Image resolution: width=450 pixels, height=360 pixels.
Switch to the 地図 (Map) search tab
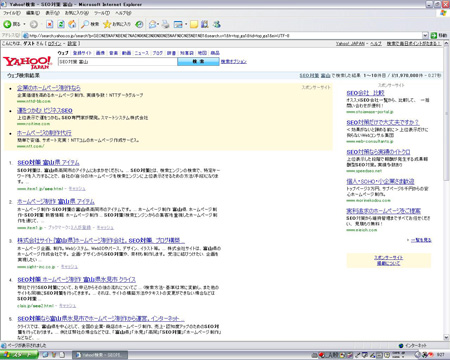pos(202,53)
